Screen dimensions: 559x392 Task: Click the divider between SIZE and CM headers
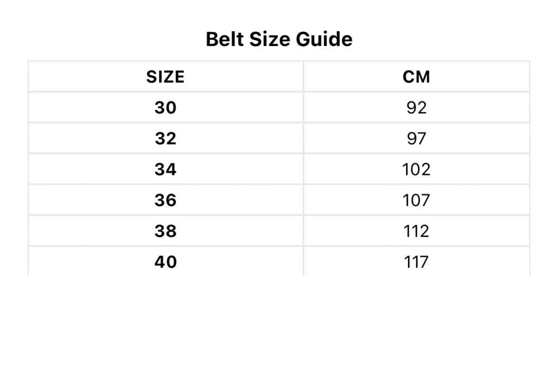(x=303, y=77)
